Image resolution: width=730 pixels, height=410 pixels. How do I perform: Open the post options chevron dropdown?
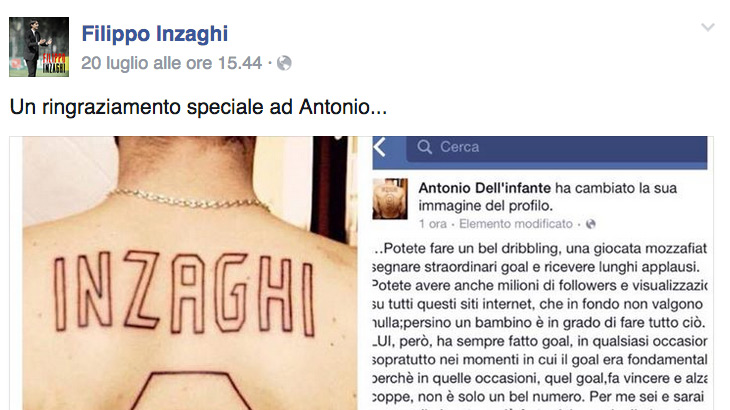pyautogui.click(x=708, y=27)
